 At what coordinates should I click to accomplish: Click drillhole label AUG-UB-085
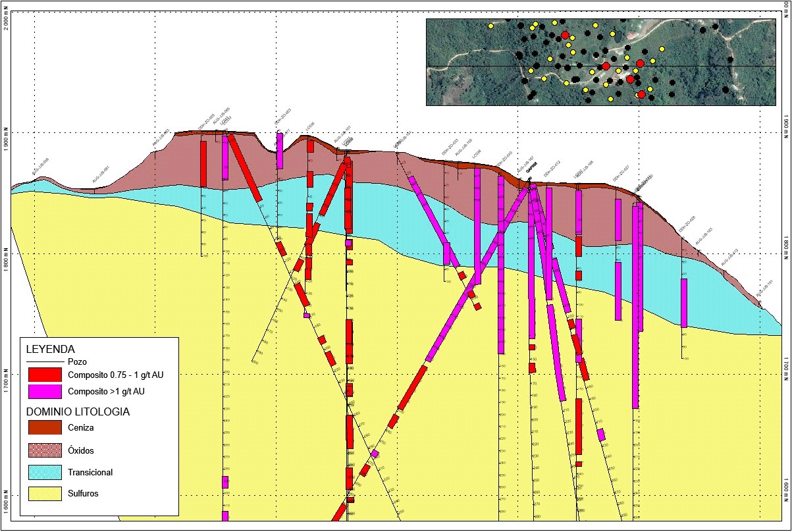coord(222,116)
